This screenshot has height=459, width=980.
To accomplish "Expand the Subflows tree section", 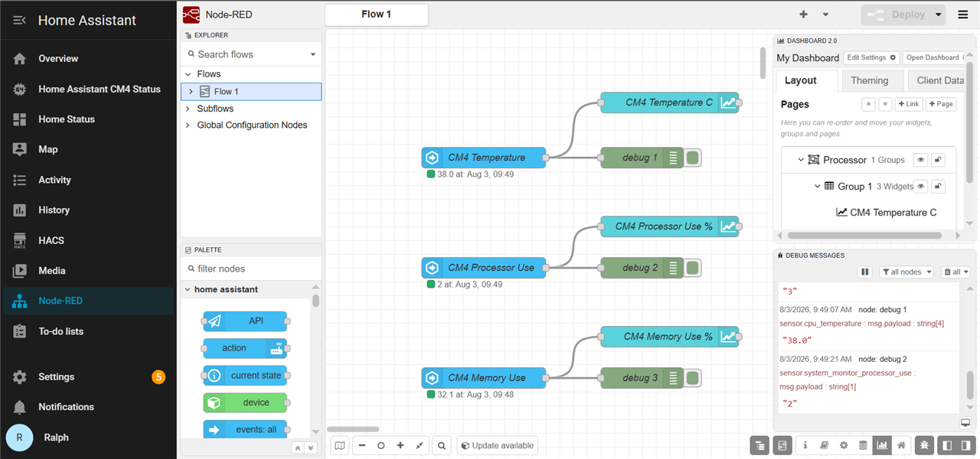I will coord(188,109).
